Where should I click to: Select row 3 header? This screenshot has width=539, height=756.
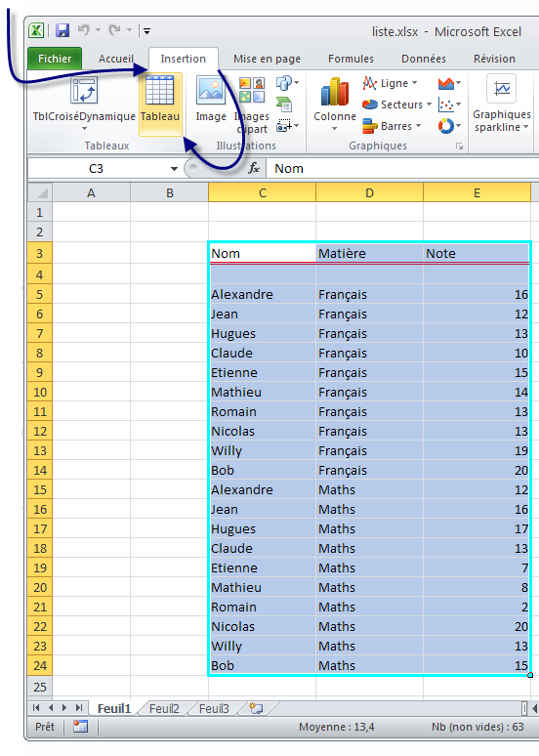[x=40, y=254]
